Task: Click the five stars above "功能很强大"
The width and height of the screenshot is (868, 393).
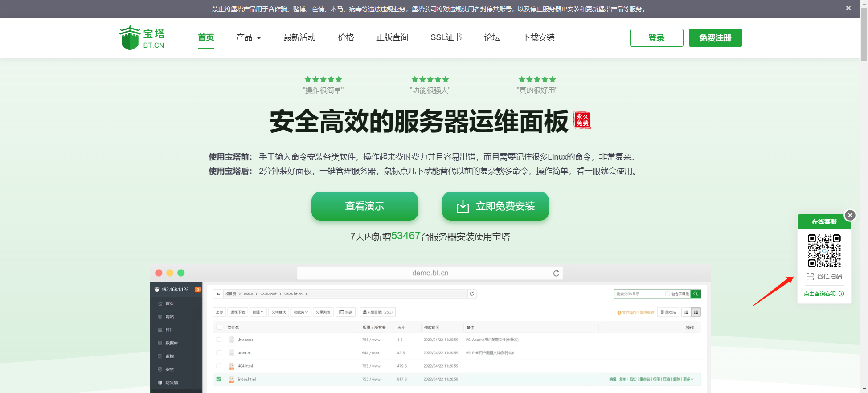Action: [430, 79]
